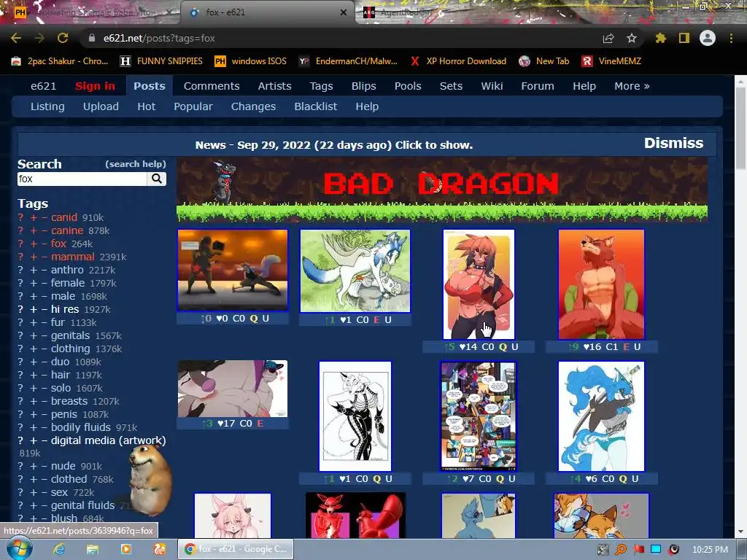Bookmark this page with the star icon
This screenshot has height=560, width=747.
coord(631,38)
